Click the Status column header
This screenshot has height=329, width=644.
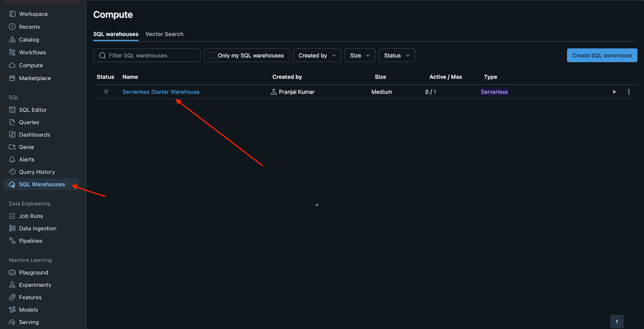click(x=105, y=77)
